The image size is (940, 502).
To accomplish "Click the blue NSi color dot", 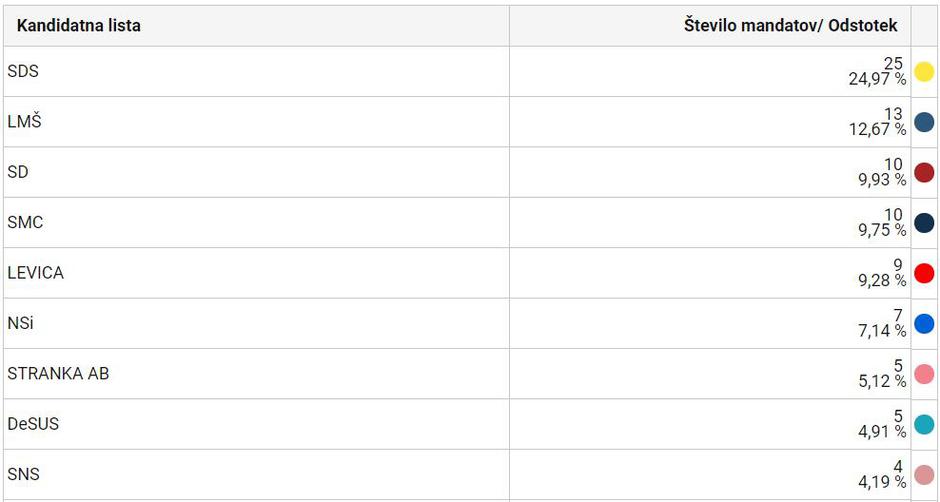I will [924, 323].
